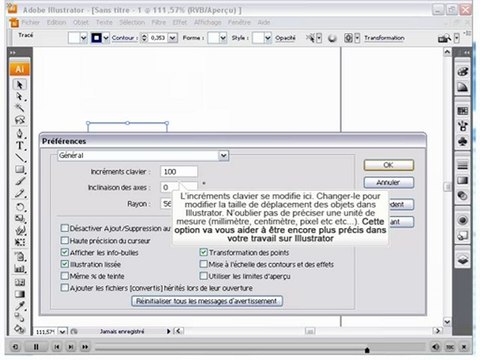Select the Lasso tool
480x360 pixels.
20,120
